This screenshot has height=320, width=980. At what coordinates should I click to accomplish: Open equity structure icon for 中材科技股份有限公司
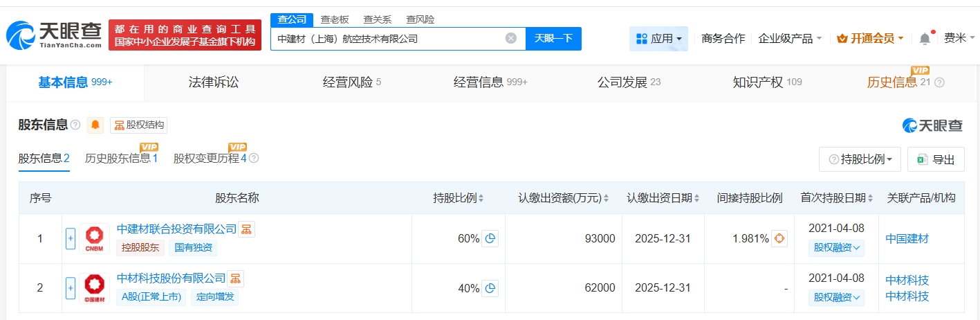(236, 278)
